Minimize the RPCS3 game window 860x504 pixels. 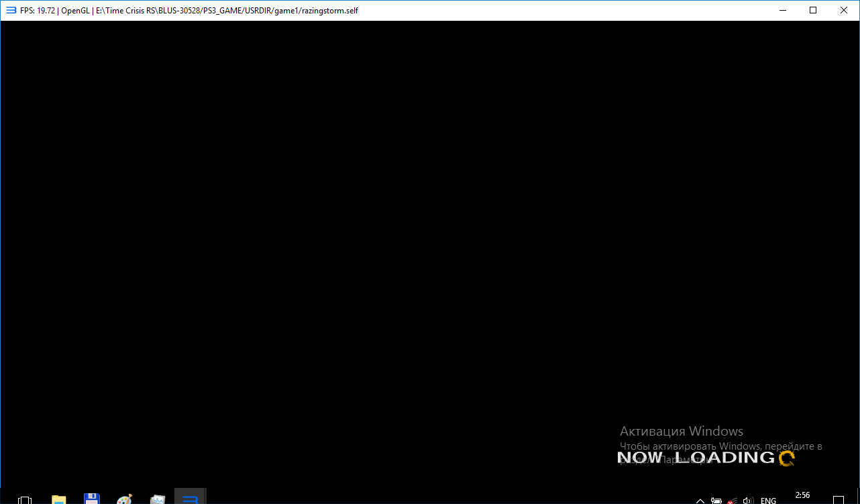coord(782,10)
